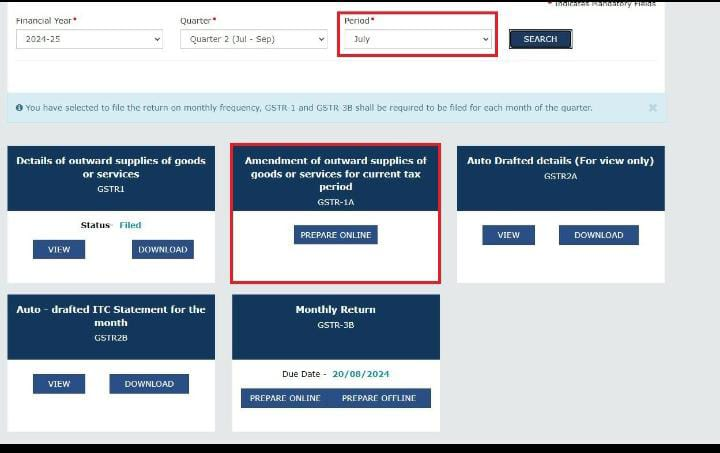This screenshot has width=720, height=453.
Task: Download the GSTR2B ITC statement
Action: point(149,384)
